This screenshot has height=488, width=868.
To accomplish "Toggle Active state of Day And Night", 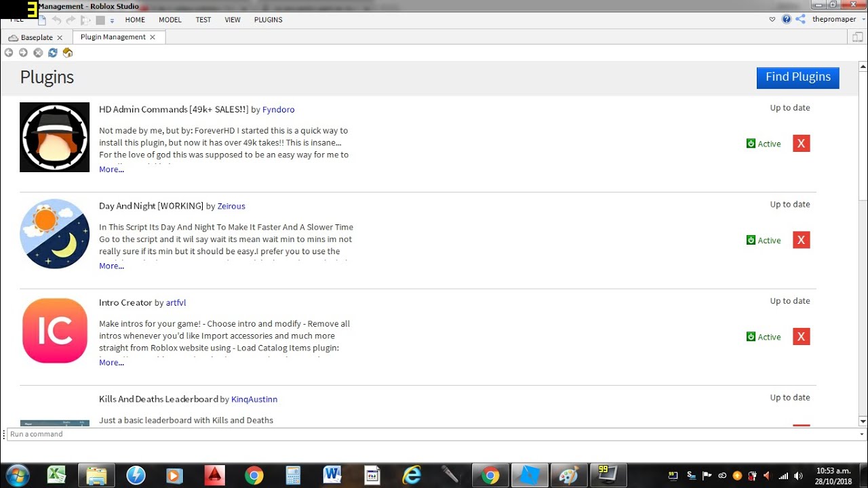I will (764, 241).
